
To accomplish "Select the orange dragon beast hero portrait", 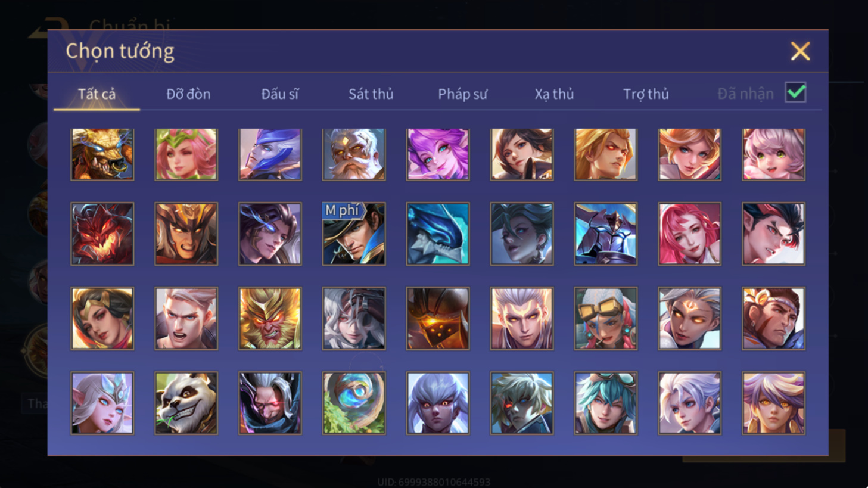I will tap(102, 154).
